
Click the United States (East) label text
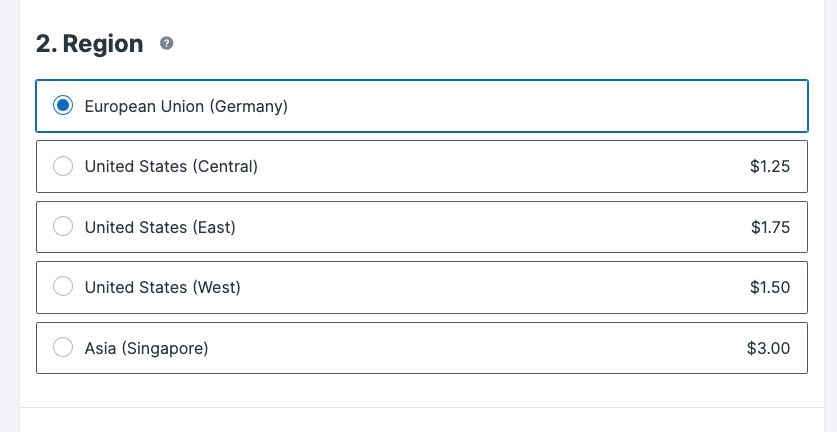point(160,227)
